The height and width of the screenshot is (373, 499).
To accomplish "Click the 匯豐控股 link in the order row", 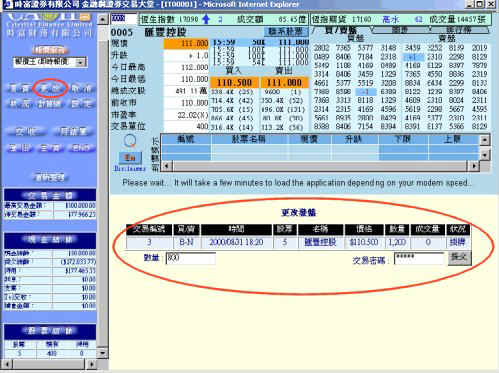I will 320,242.
